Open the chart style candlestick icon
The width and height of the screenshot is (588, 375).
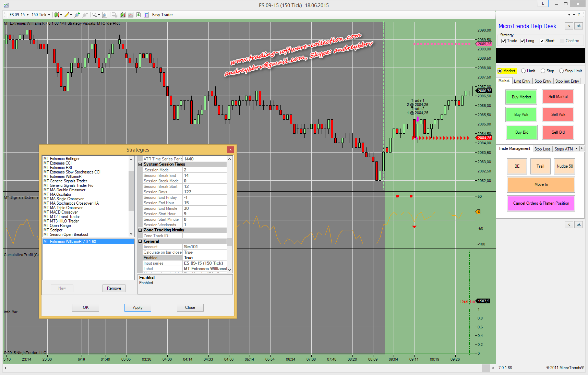tap(57, 15)
